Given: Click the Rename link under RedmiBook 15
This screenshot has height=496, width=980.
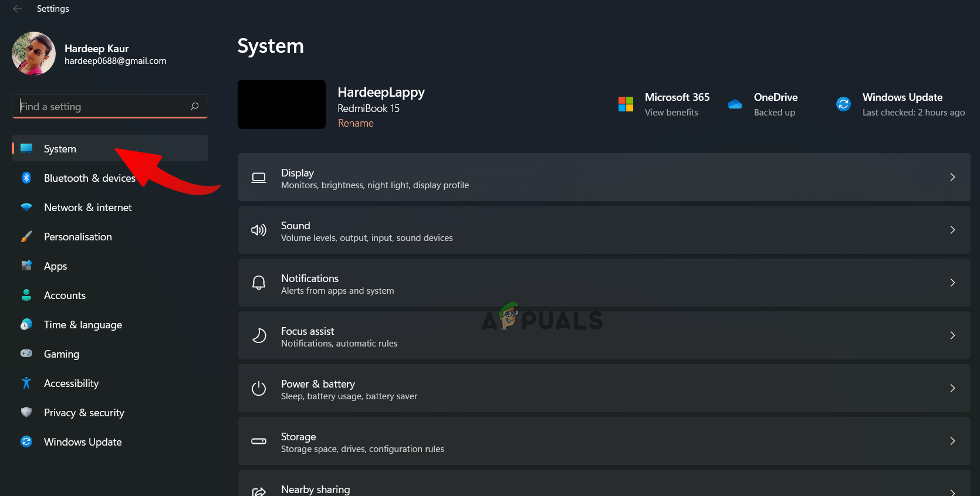Looking at the screenshot, I should point(356,123).
